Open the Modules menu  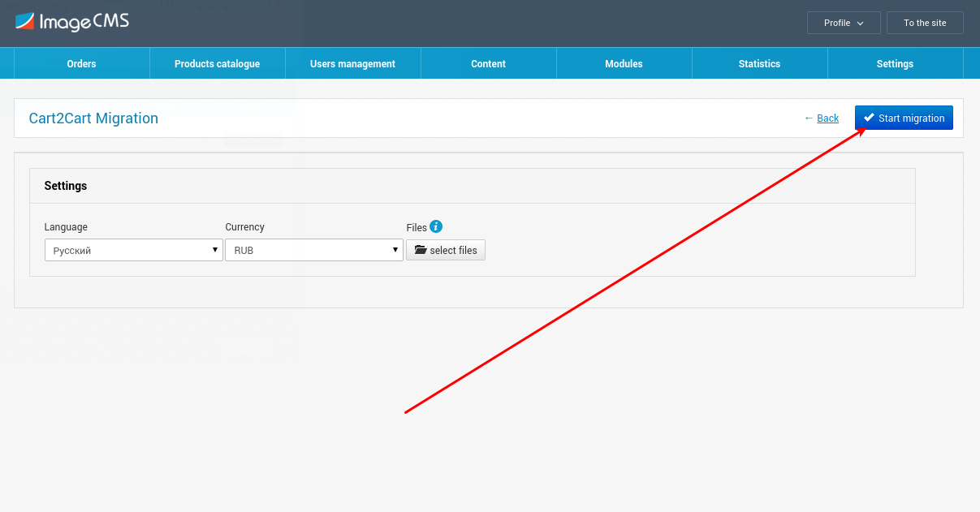pos(624,63)
